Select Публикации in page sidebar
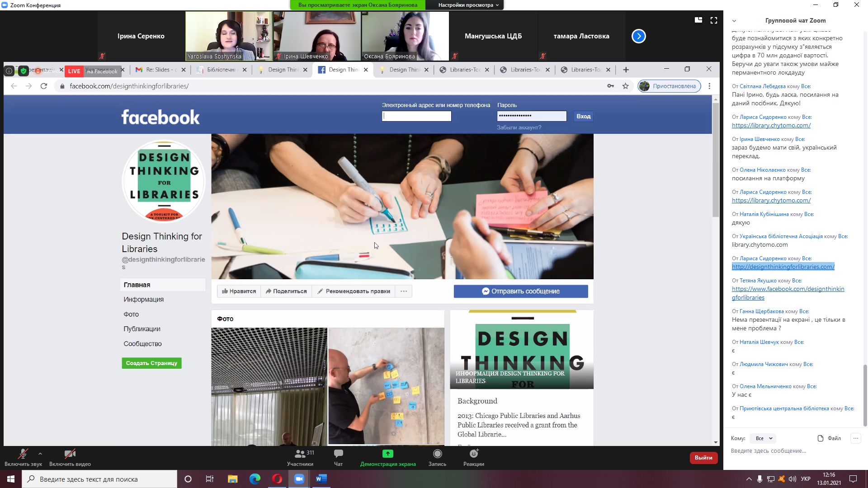 [142, 329]
